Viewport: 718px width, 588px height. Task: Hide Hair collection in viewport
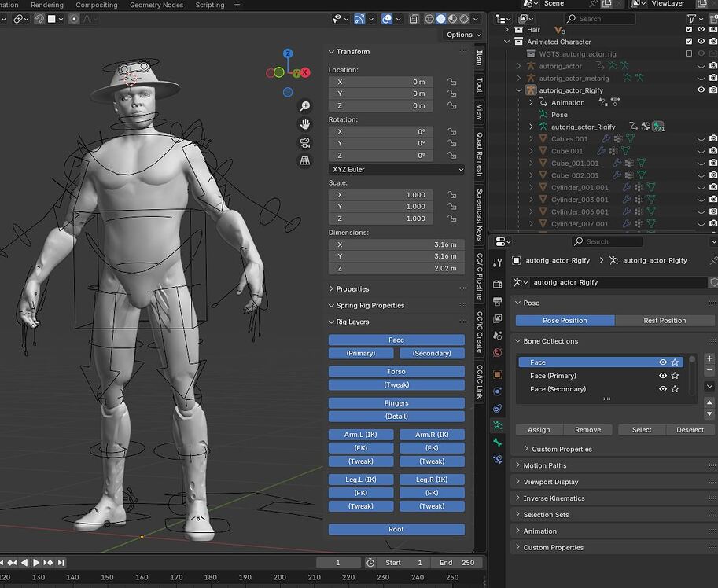tap(701, 30)
